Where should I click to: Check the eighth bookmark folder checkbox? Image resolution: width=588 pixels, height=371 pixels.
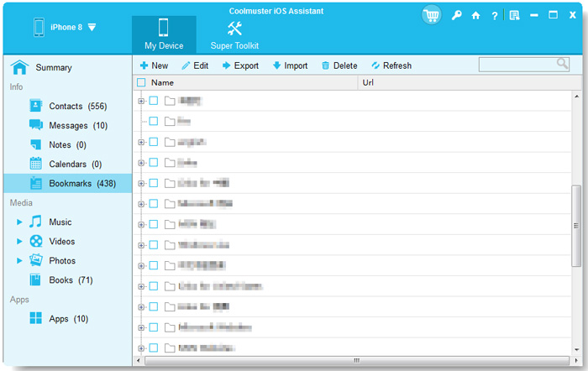[154, 245]
